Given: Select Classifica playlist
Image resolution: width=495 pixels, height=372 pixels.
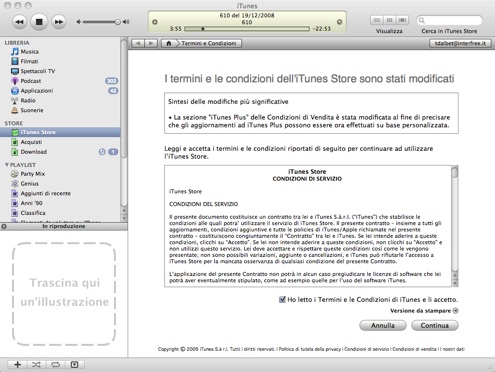Looking at the screenshot, I should 60,213.
